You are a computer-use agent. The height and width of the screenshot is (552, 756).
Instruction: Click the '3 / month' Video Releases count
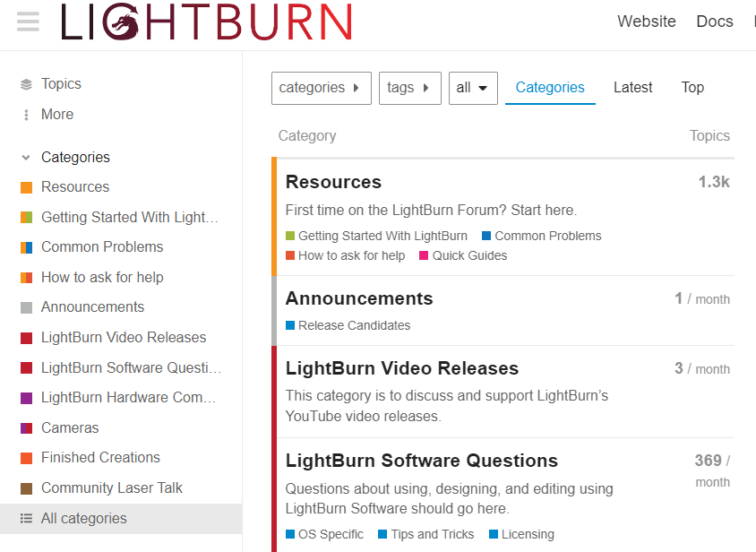[x=702, y=368]
